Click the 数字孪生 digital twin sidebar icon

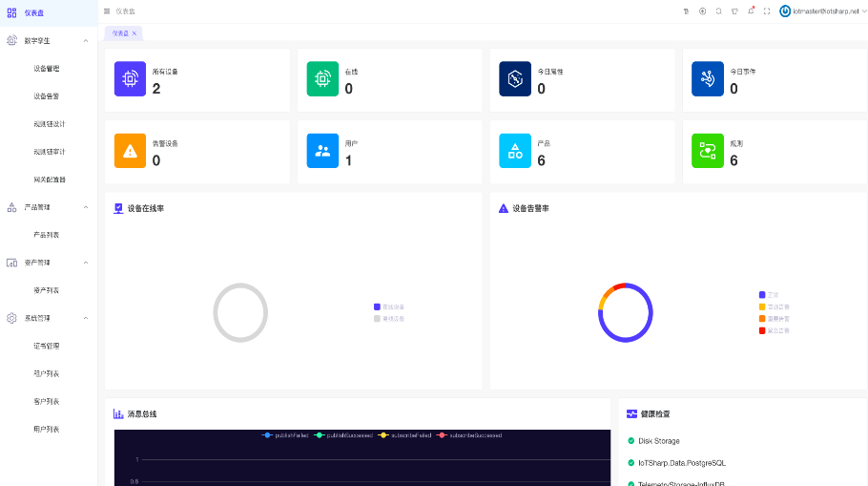[11, 40]
